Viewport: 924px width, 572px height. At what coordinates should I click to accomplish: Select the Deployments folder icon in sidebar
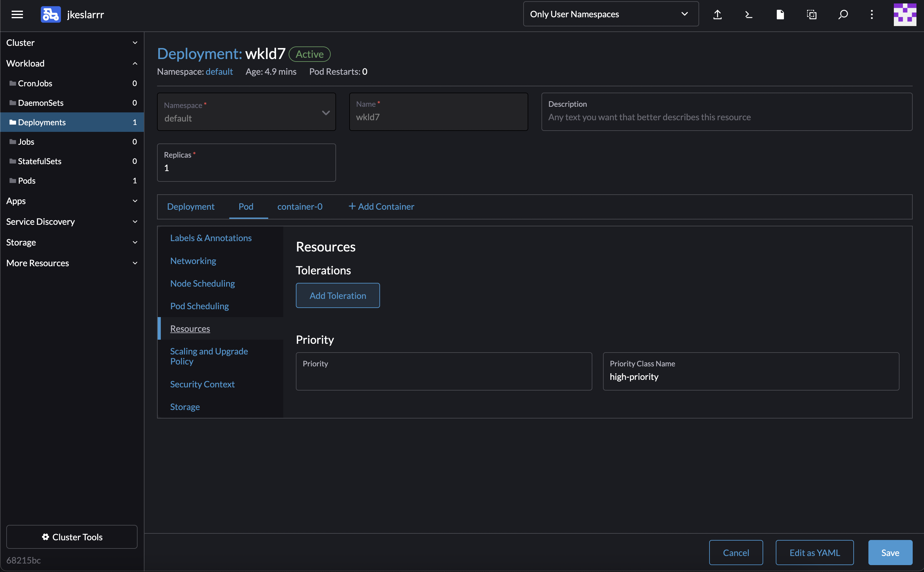[x=13, y=122]
